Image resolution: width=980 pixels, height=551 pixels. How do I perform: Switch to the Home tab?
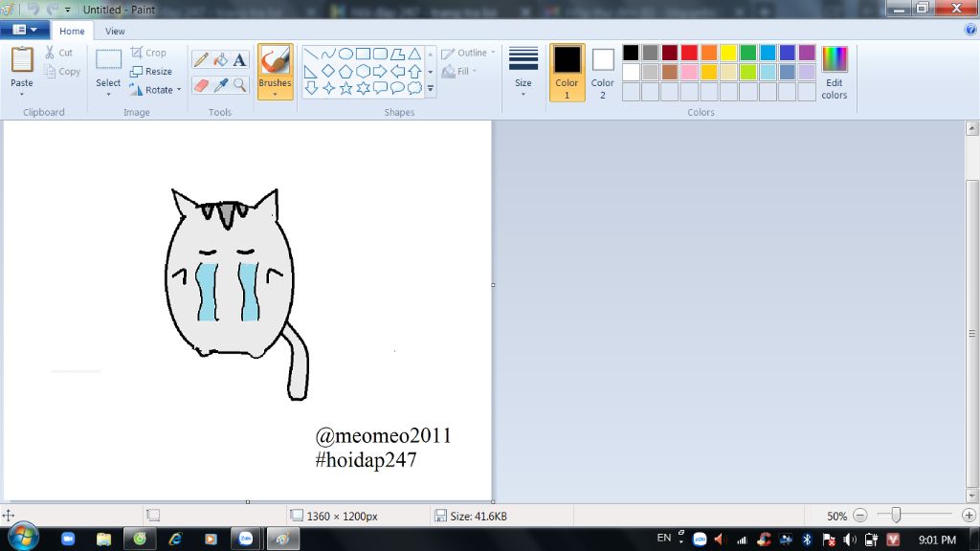tap(72, 31)
